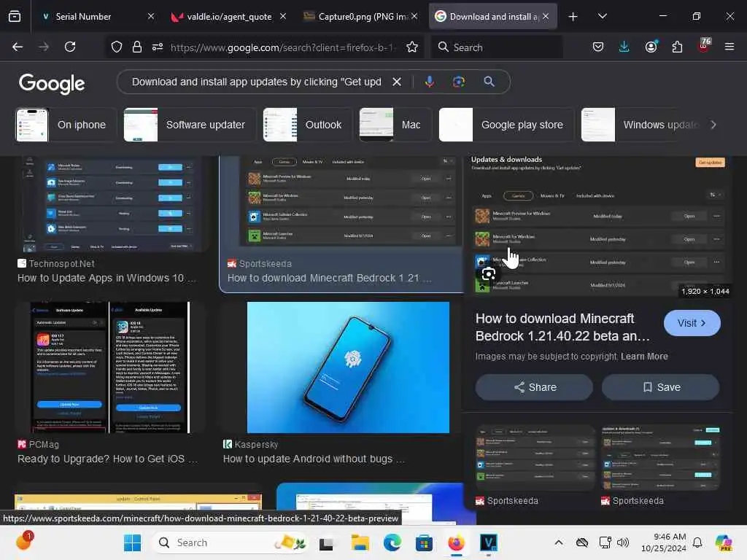Close the Capture0.png tab
747x560 pixels.
tap(414, 16)
